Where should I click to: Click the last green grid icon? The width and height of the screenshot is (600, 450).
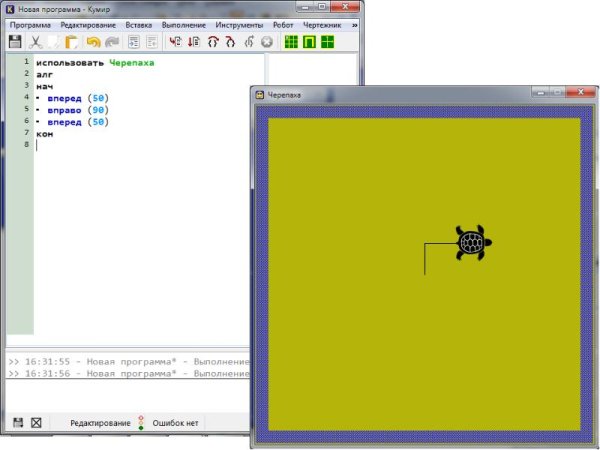pyautogui.click(x=327, y=42)
